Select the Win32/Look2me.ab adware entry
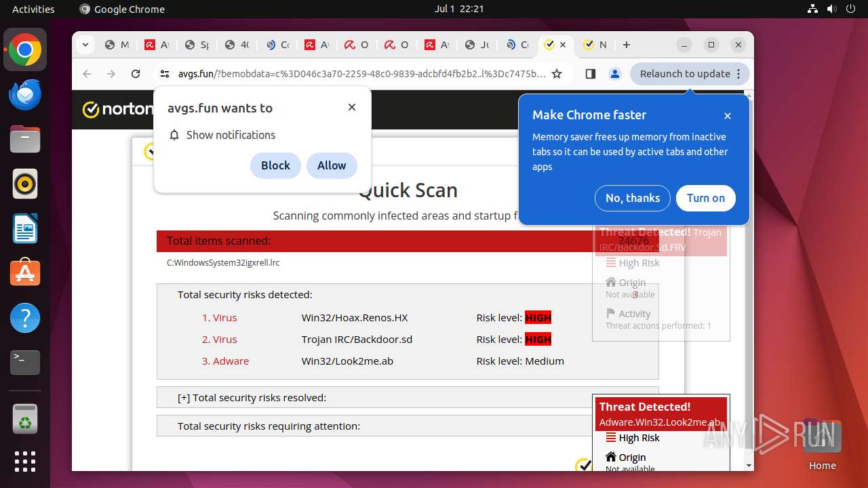Image resolution: width=868 pixels, height=488 pixels. [x=347, y=361]
